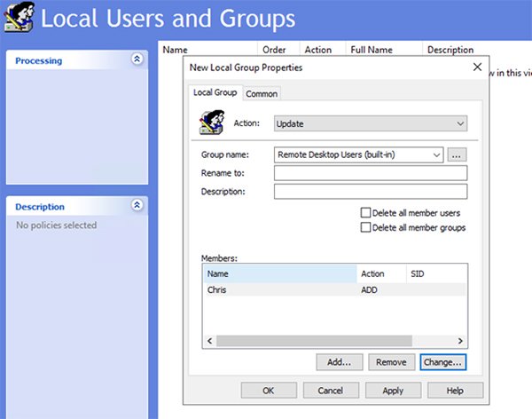The width and height of the screenshot is (532, 419).
Task: Click the Change... button
Action: click(x=442, y=362)
